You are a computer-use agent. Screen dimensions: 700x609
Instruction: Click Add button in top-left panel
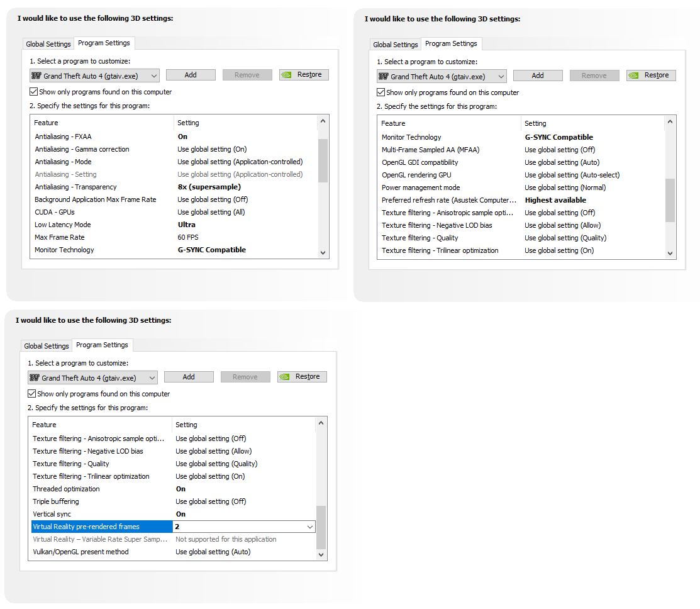click(x=191, y=75)
